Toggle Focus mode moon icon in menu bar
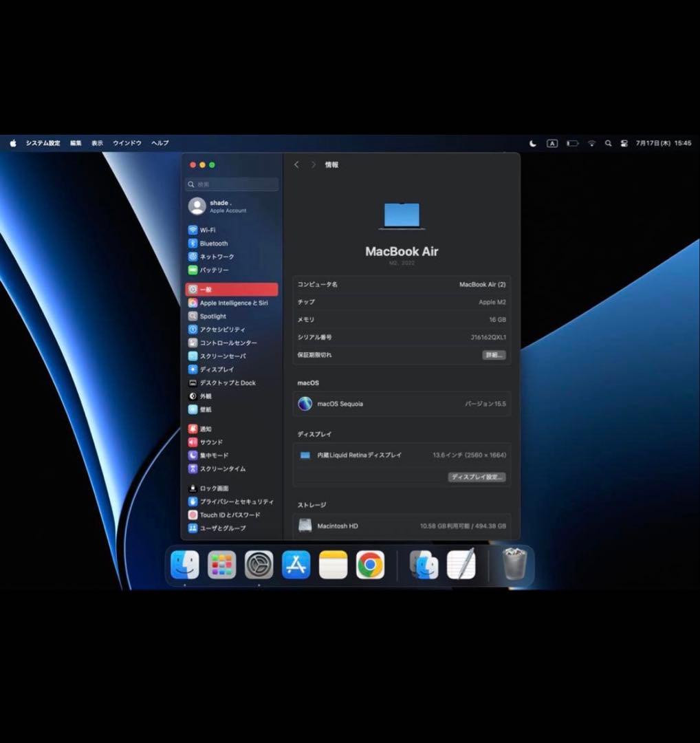This screenshot has height=743, width=700. click(533, 143)
